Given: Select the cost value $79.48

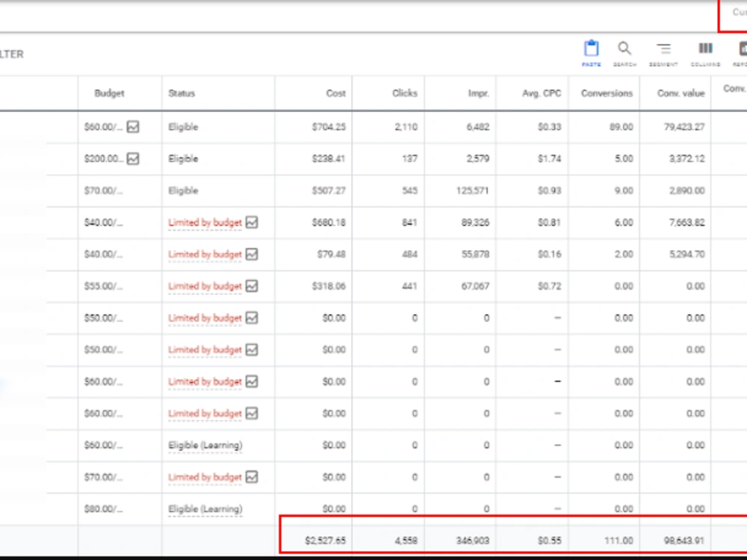Looking at the screenshot, I should coord(332,255).
